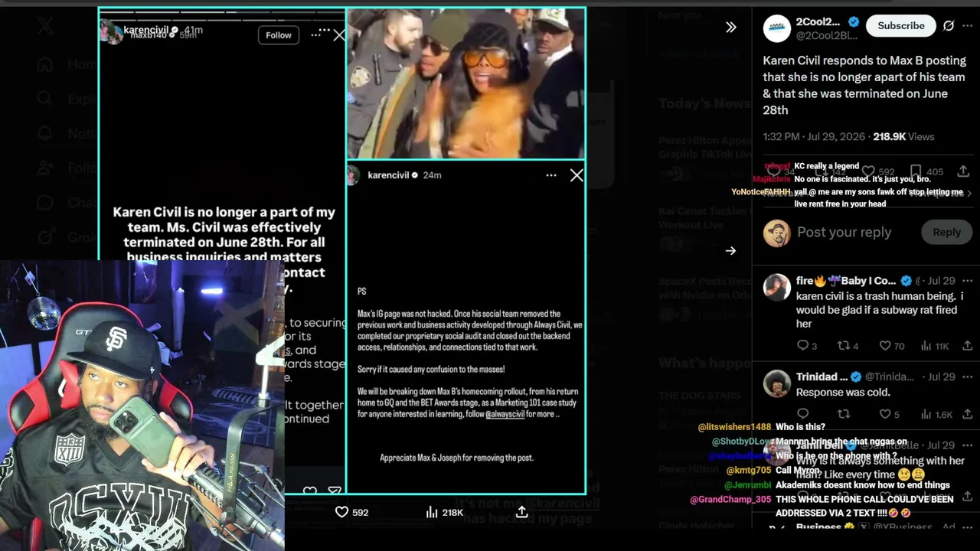This screenshot has width=980, height=551.
Task: Bookmark the main post showing 405
Action: [x=926, y=171]
